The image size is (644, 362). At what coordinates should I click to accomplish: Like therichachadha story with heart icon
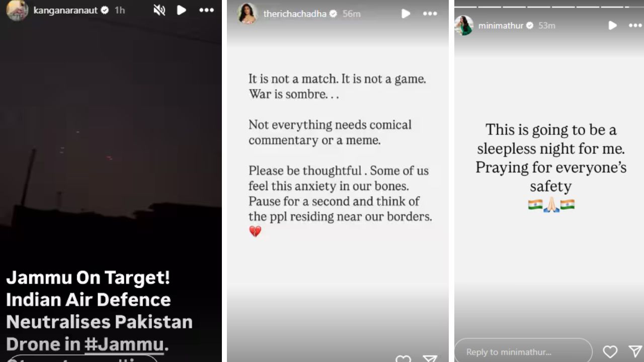point(403,358)
